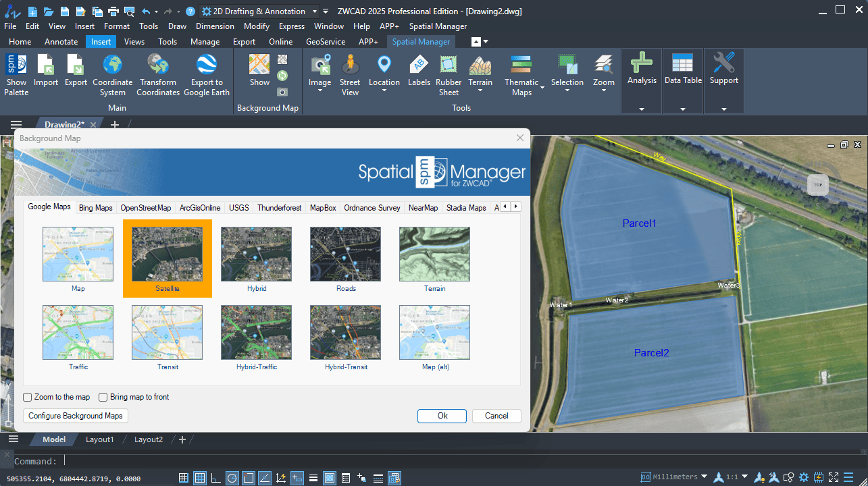Open the 1:1 annotation scale dropdown
The width and height of the screenshot is (868, 486).
744,477
